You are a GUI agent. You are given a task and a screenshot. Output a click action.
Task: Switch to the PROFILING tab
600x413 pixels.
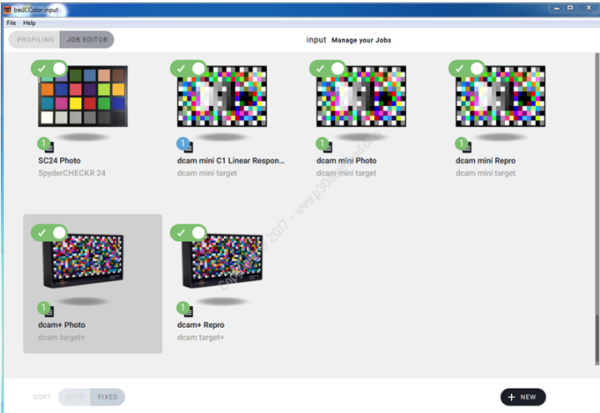tap(35, 40)
